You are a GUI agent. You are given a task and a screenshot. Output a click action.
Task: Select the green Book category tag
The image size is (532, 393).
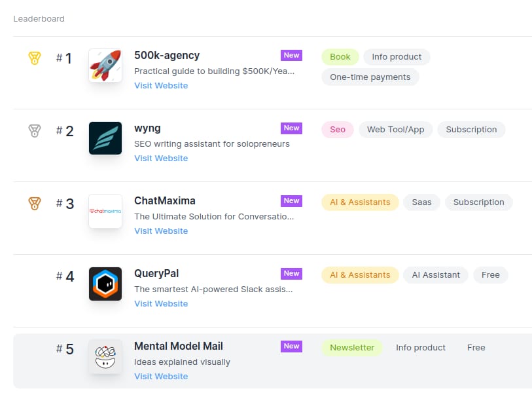pyautogui.click(x=340, y=57)
